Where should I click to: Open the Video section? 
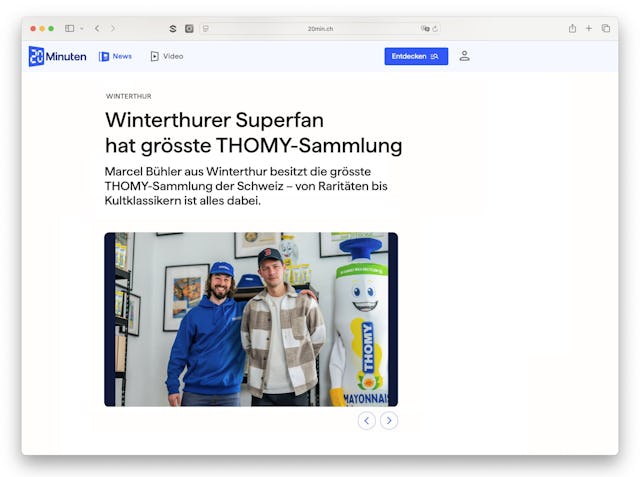coord(166,56)
